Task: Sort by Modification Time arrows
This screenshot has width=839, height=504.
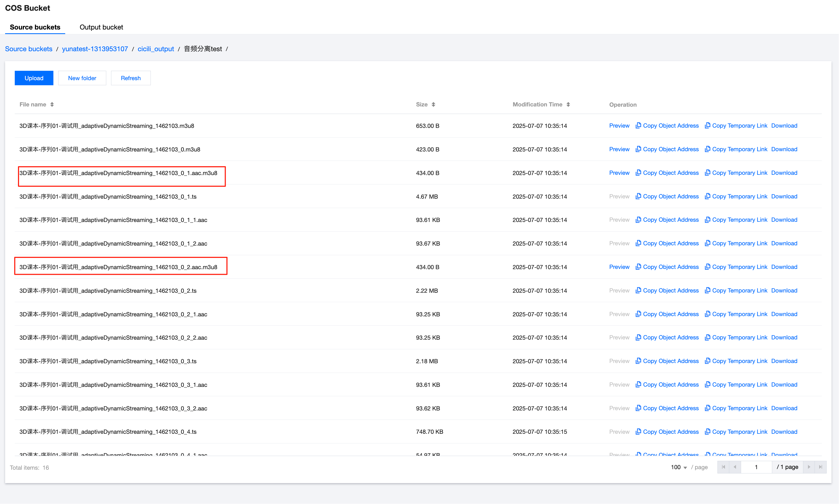Action: pyautogui.click(x=568, y=105)
